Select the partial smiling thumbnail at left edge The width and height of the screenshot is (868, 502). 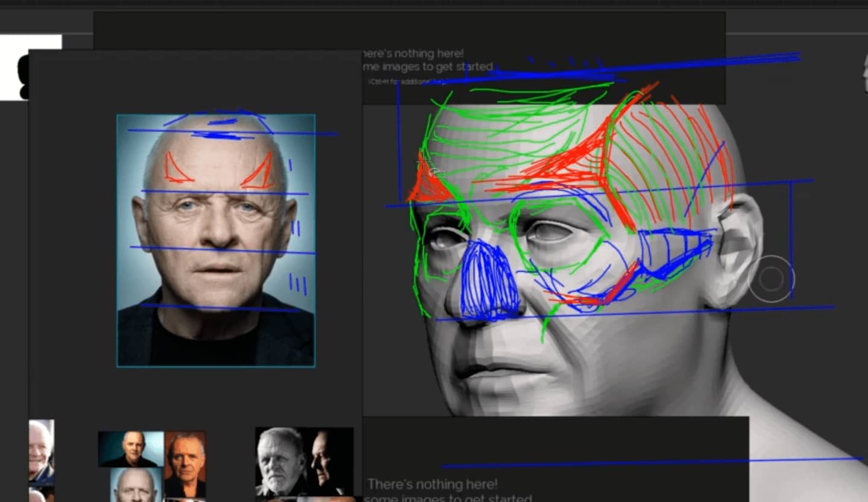pos(41,451)
